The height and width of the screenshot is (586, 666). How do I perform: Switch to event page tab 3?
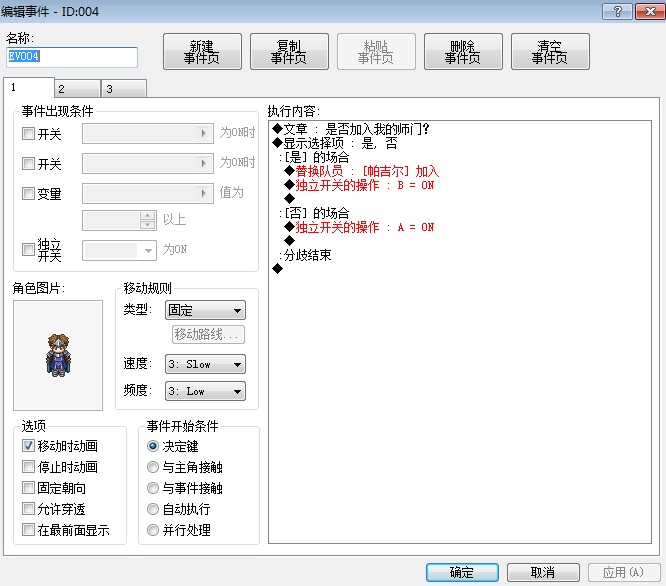(124, 89)
